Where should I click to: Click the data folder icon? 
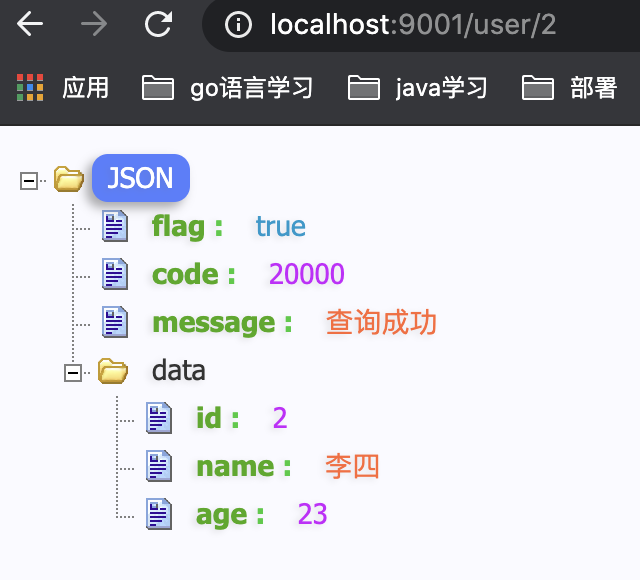[x=113, y=371]
